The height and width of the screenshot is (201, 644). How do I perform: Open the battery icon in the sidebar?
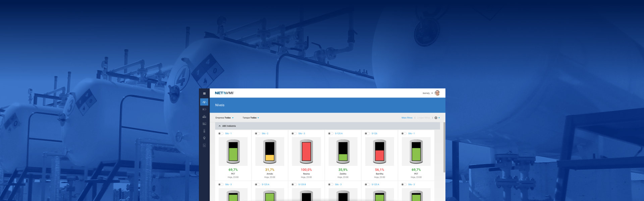coord(204,110)
